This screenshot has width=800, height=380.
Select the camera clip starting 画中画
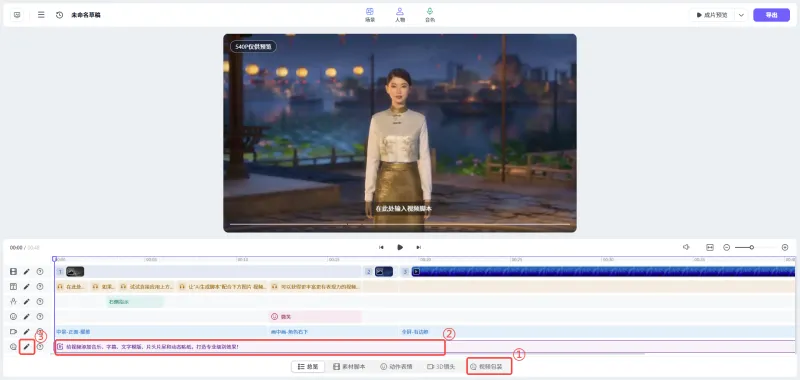(332, 332)
